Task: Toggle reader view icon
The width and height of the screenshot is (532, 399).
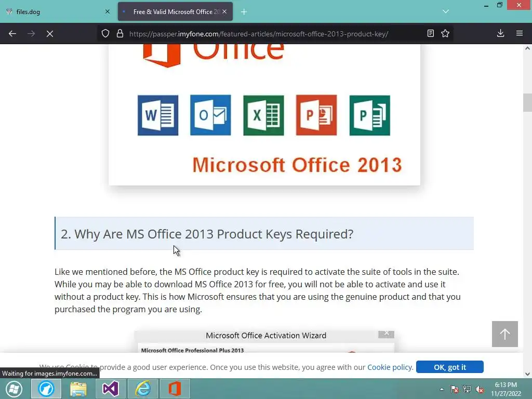Action: point(431,33)
